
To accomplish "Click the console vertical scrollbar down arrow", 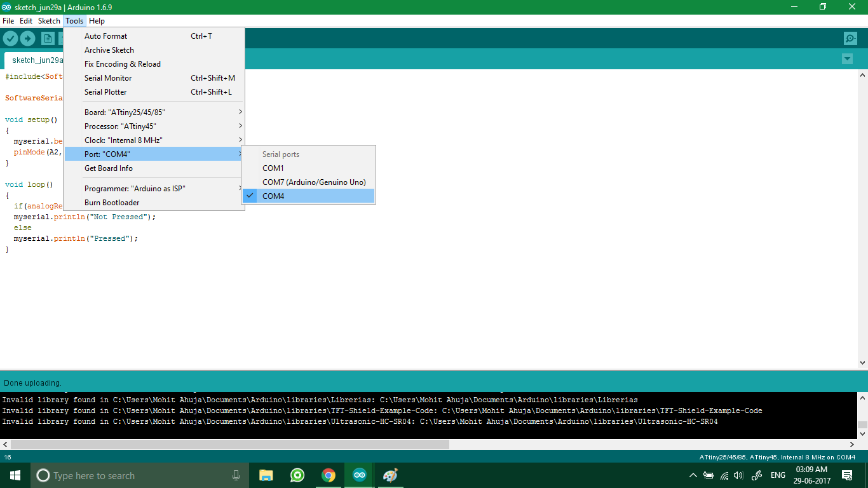I will pos(862,433).
